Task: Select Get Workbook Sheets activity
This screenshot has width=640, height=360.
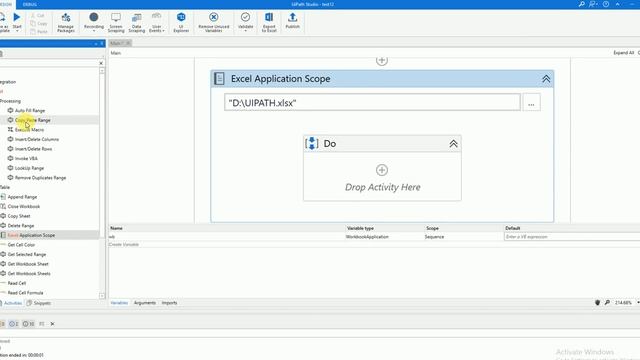Action: pyautogui.click(x=29, y=274)
